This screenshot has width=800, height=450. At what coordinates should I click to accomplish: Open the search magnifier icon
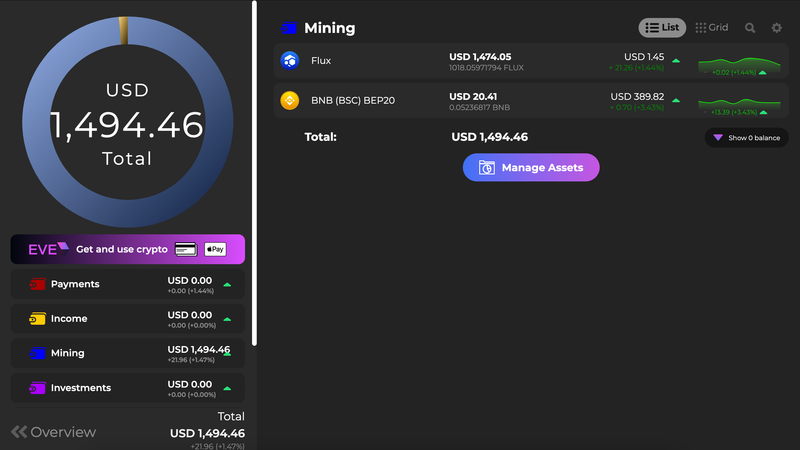750,28
